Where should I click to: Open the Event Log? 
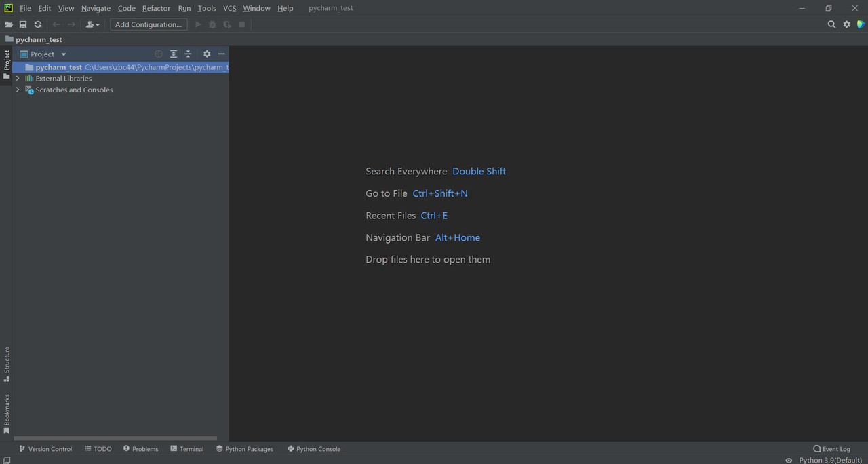[831, 449]
